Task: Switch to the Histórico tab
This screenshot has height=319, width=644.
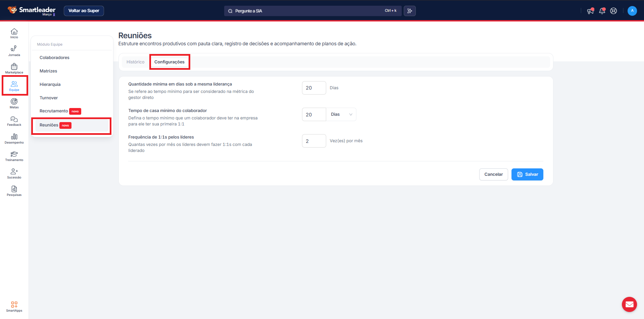Action: point(135,62)
